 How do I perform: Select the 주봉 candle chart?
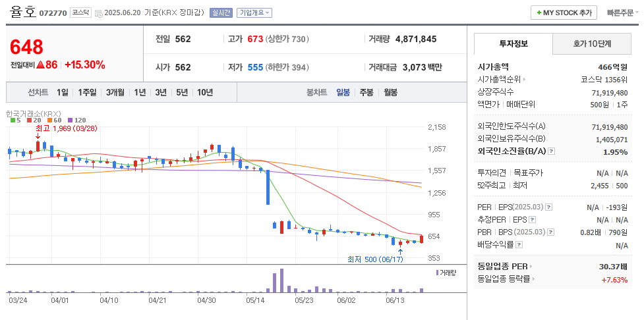coord(366,92)
